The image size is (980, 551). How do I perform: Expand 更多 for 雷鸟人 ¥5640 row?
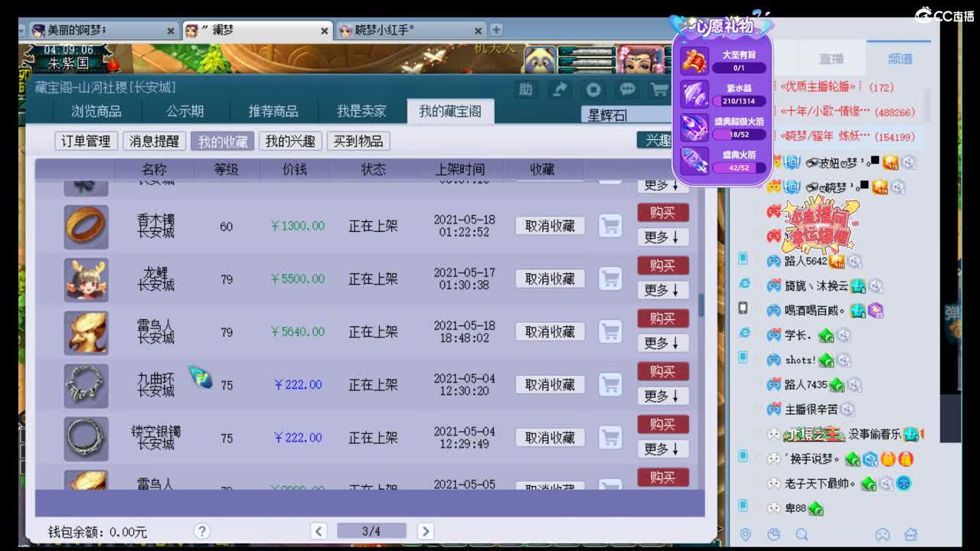coord(663,343)
